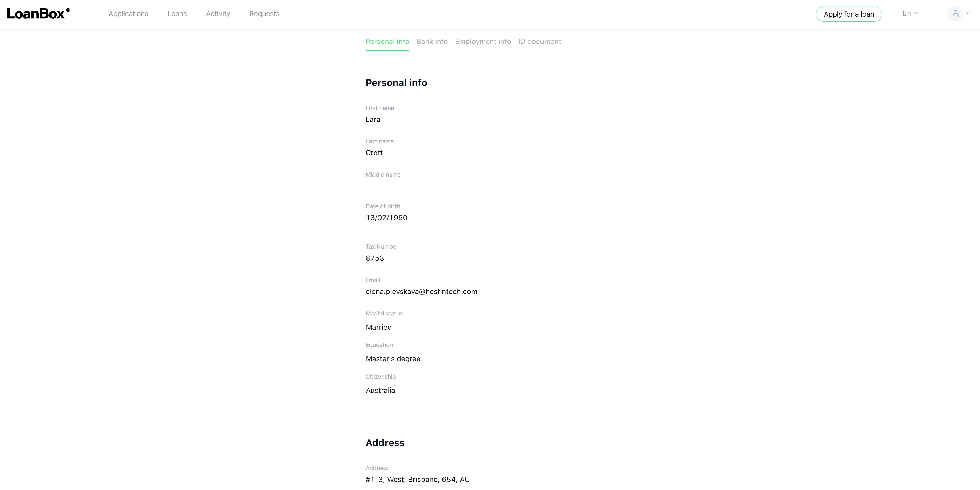This screenshot has height=490, width=980.
Task: Click the Apply for a loan button
Action: pyautogui.click(x=849, y=14)
